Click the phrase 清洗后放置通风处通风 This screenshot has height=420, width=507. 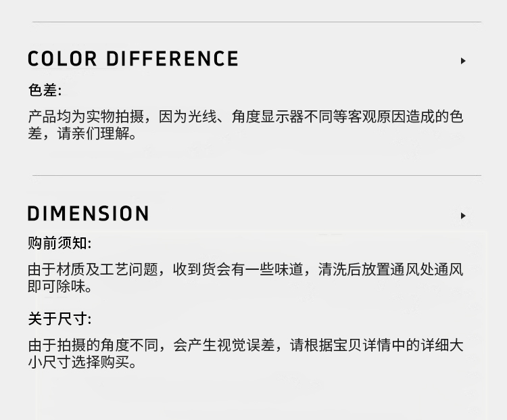391,270
